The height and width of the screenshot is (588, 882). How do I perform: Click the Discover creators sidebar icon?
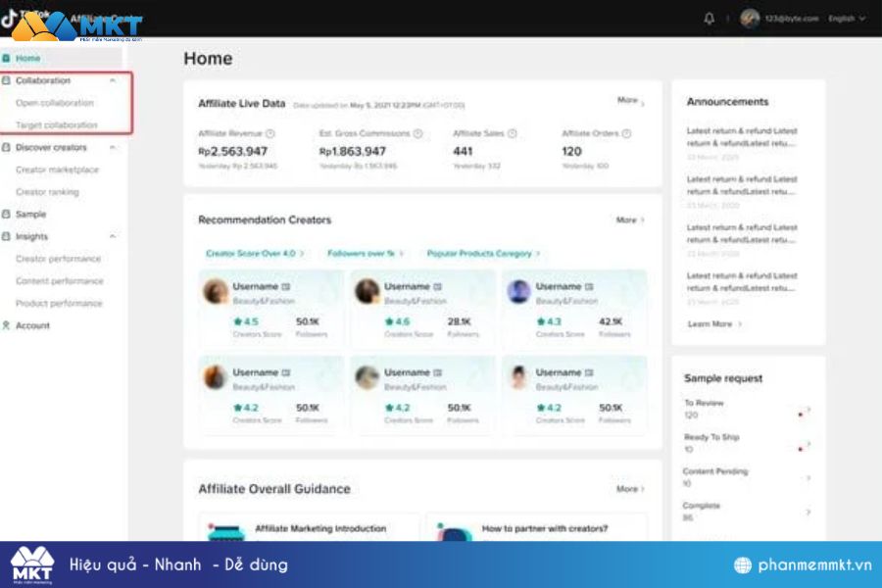(x=6, y=147)
